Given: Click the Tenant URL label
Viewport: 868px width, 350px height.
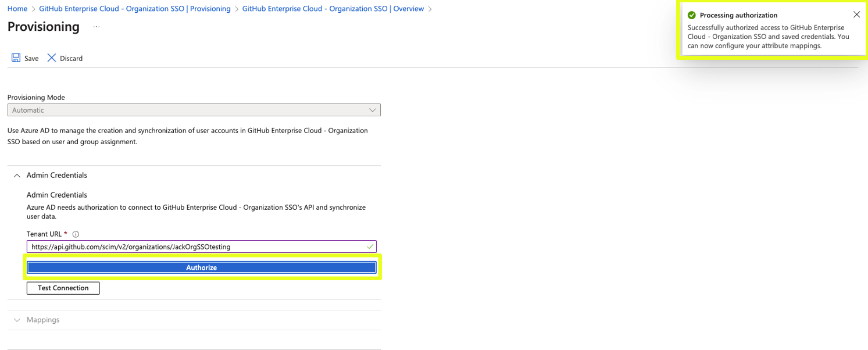Looking at the screenshot, I should 45,234.
